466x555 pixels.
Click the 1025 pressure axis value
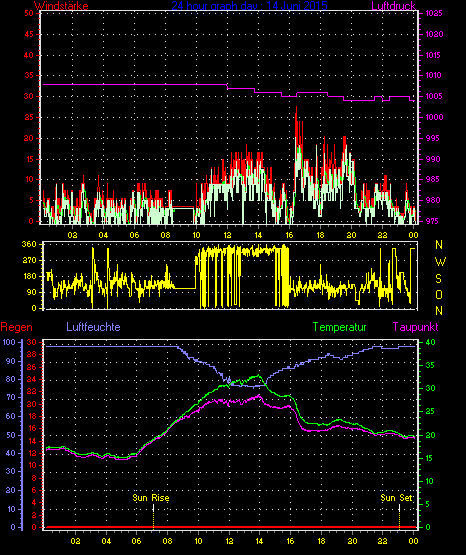point(434,13)
